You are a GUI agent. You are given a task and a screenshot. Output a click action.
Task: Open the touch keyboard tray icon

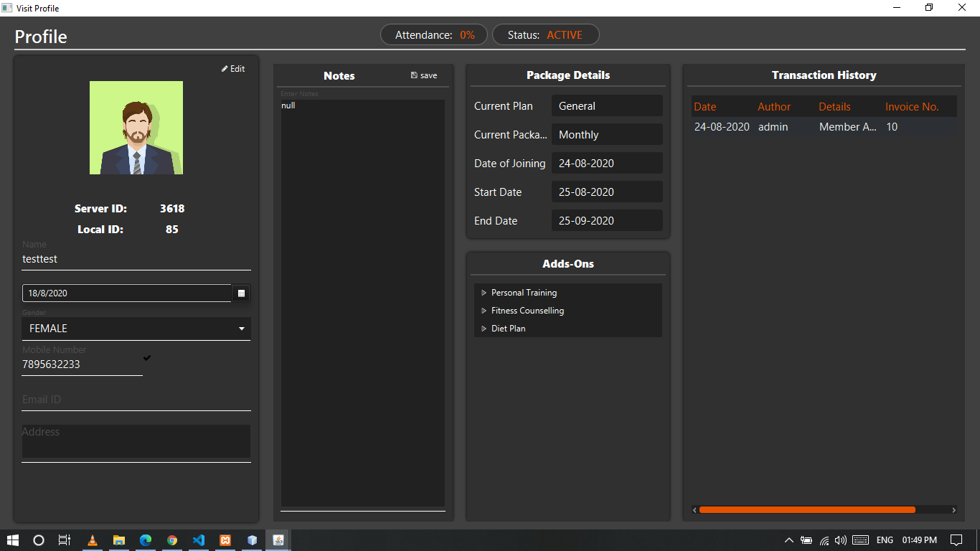pyautogui.click(x=861, y=540)
